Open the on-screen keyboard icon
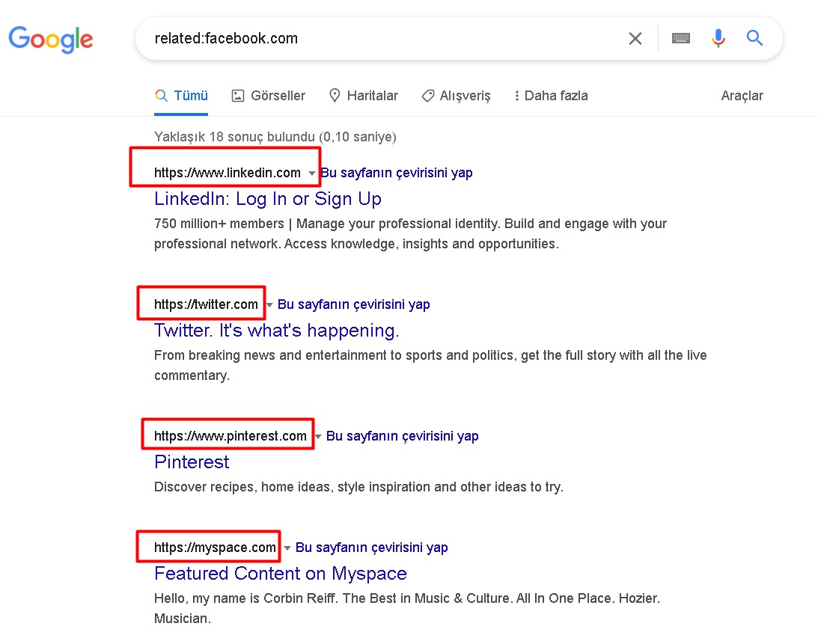 pyautogui.click(x=681, y=38)
